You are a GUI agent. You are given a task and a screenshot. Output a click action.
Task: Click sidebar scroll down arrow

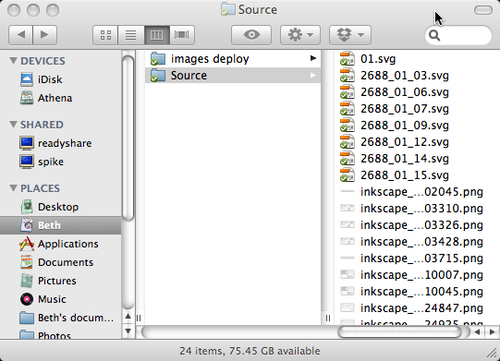tap(128, 331)
